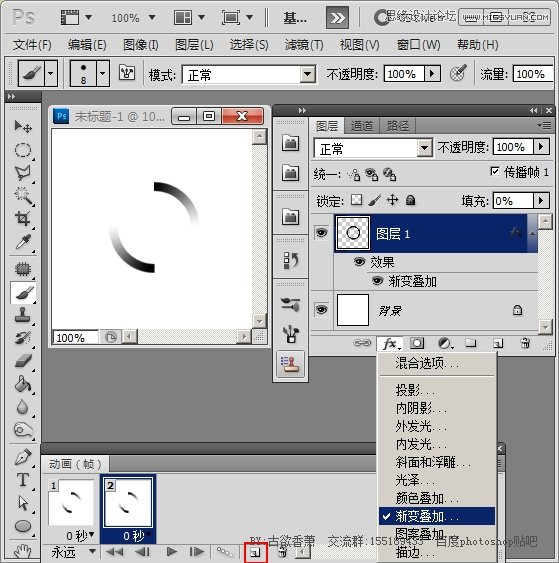The image size is (559, 563).
Task: Hide the Gradient Overlay effect eye
Action: click(x=377, y=280)
